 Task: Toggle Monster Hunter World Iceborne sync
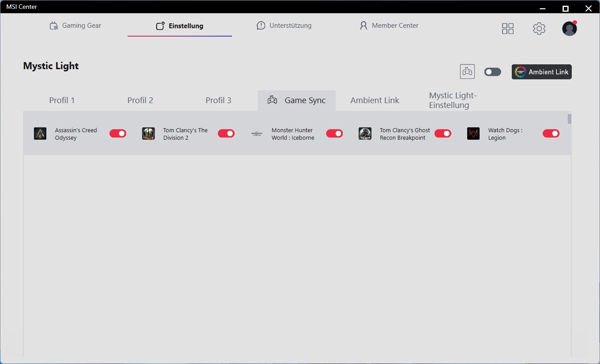pos(334,134)
